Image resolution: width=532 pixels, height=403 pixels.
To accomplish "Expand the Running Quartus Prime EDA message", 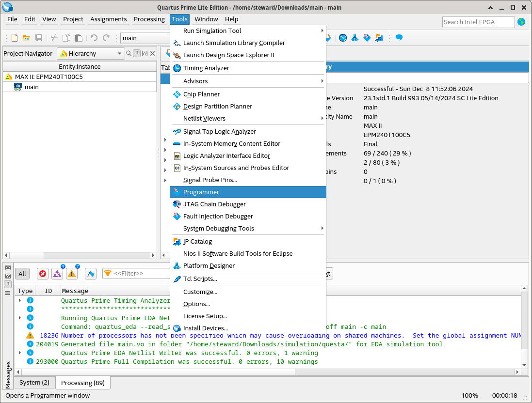I will point(20,318).
